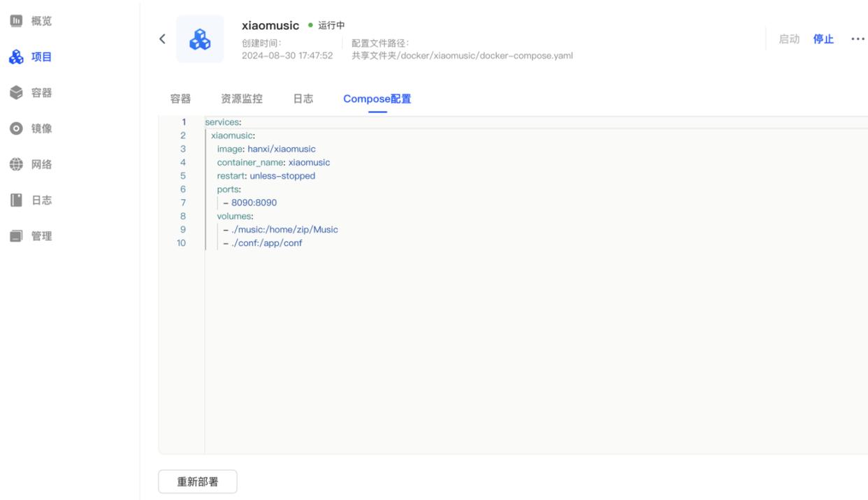868x500 pixels.
Task: Go back using the left chevron arrow
Action: [x=163, y=39]
